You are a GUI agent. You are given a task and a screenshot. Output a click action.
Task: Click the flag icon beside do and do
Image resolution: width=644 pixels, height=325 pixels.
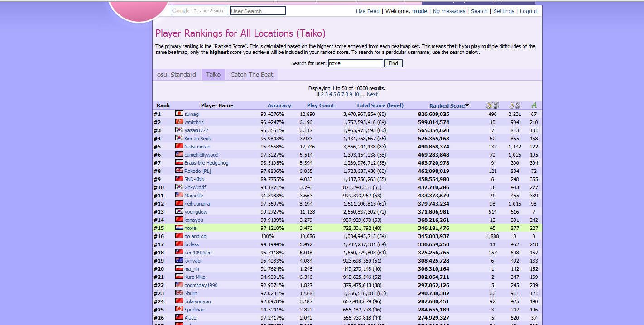[x=179, y=236]
